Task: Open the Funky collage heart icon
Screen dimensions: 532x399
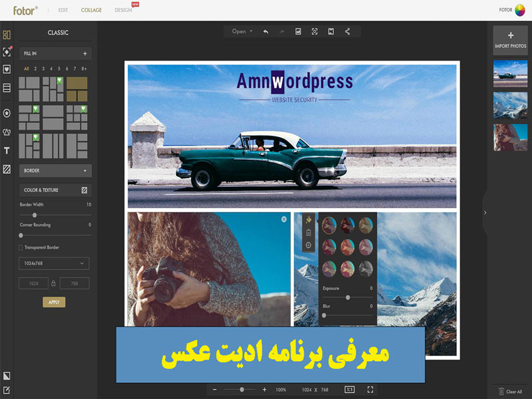Action: [7, 69]
